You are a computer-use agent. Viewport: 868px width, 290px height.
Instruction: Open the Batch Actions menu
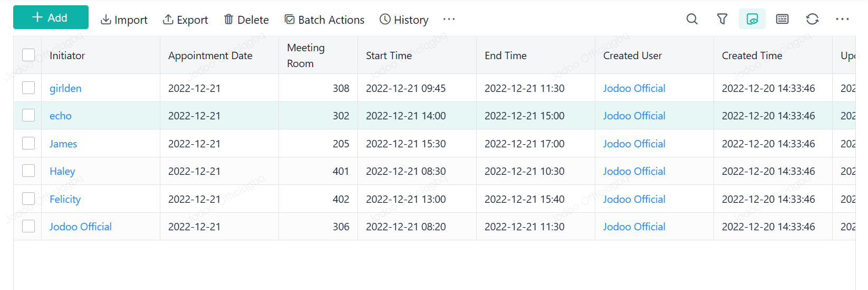coord(324,20)
